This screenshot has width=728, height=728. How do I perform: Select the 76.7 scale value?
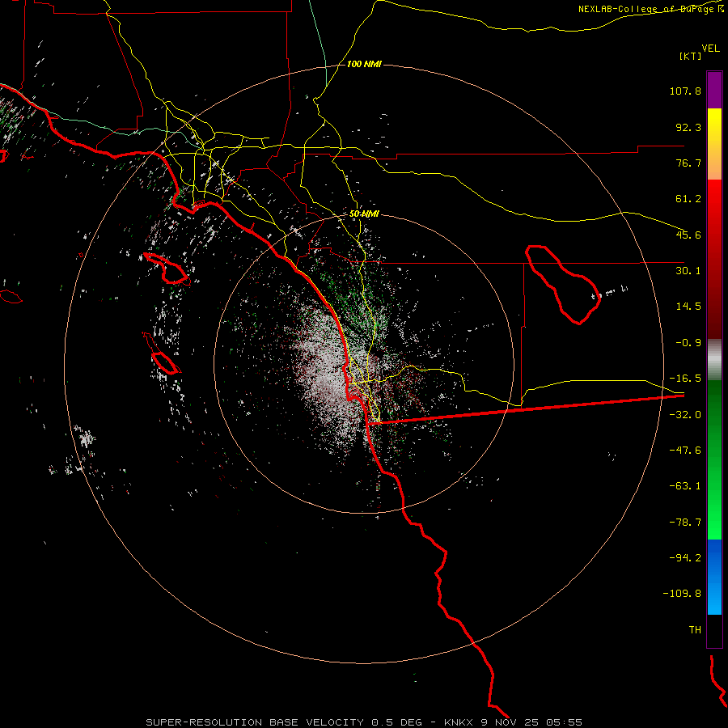click(x=688, y=163)
